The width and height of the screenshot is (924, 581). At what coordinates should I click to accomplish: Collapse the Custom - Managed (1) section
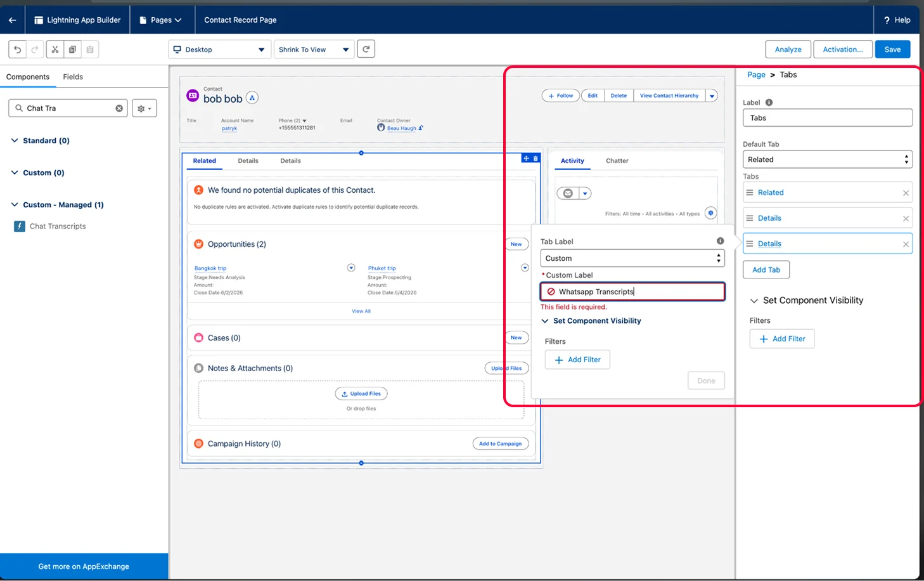pyautogui.click(x=15, y=205)
